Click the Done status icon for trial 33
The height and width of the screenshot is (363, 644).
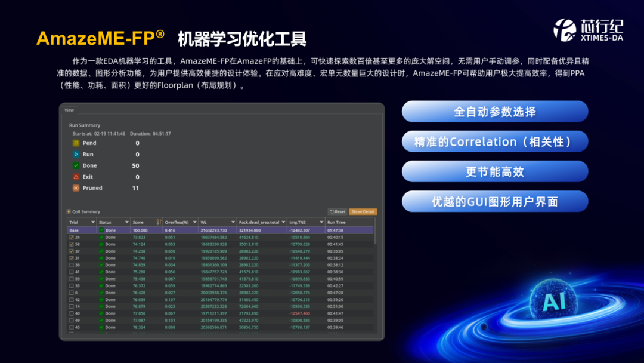(101, 286)
